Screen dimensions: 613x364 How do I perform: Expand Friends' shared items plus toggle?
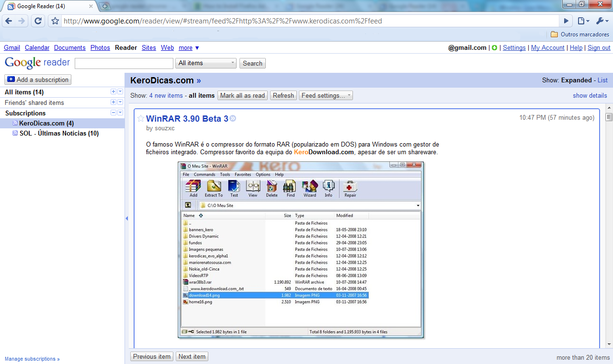[x=114, y=102]
